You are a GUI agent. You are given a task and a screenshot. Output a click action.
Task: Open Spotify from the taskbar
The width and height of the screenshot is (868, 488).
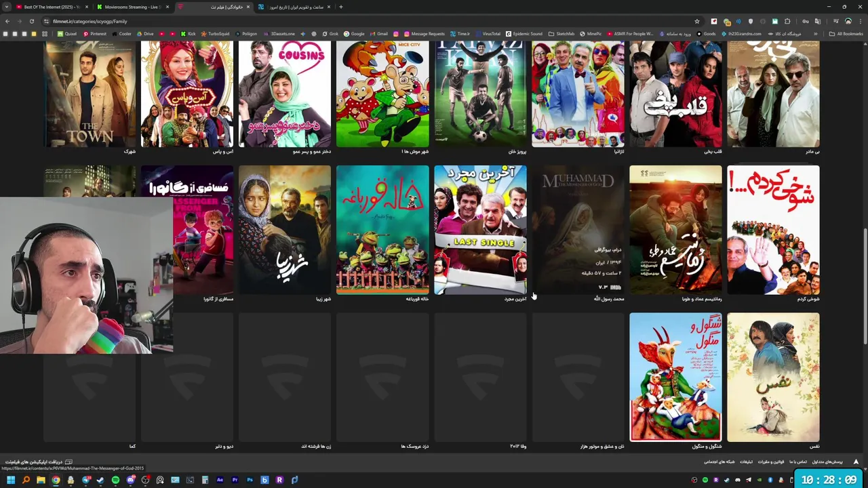coord(115,480)
